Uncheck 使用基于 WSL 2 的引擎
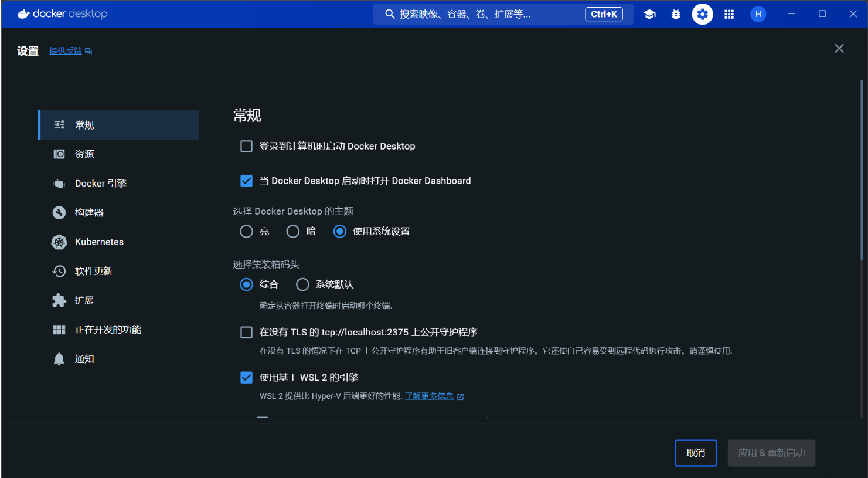The image size is (868, 478). 247,378
